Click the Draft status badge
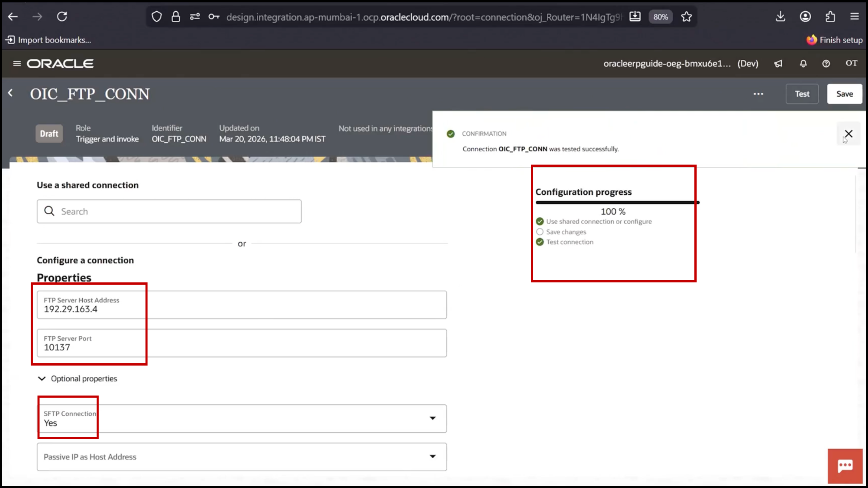This screenshot has width=868, height=488. pos(49,134)
